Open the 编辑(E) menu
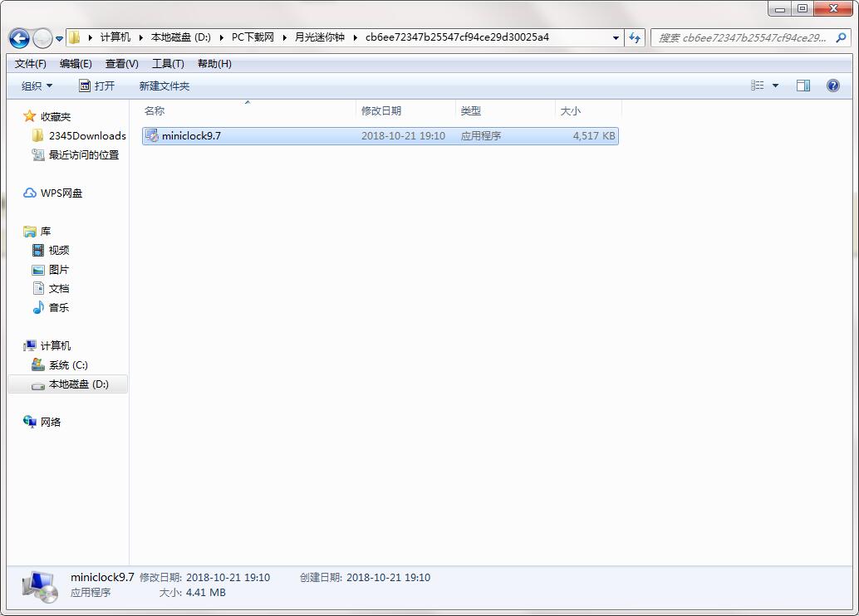859x616 pixels. coord(76,64)
